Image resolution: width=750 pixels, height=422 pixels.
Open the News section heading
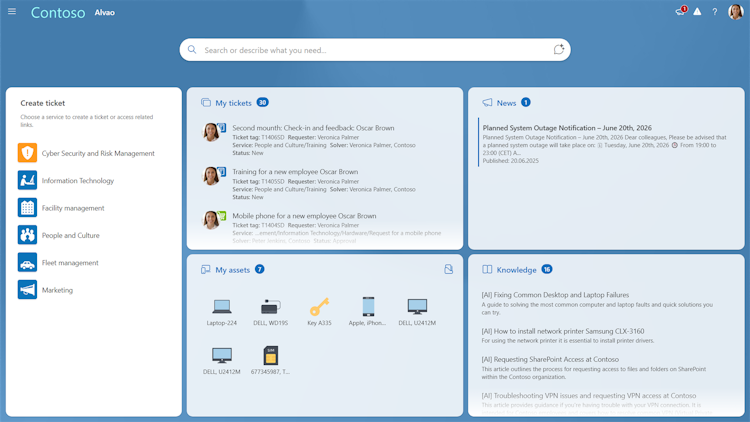[x=506, y=103]
